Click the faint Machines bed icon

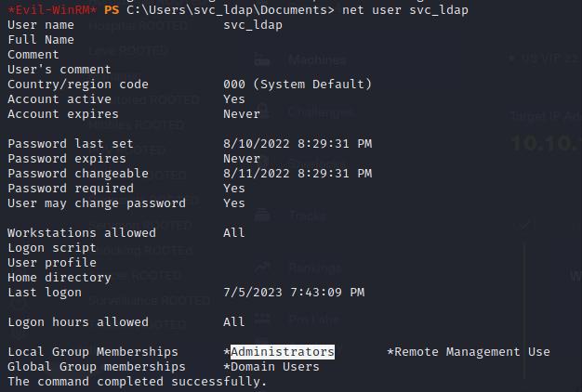pos(262,60)
